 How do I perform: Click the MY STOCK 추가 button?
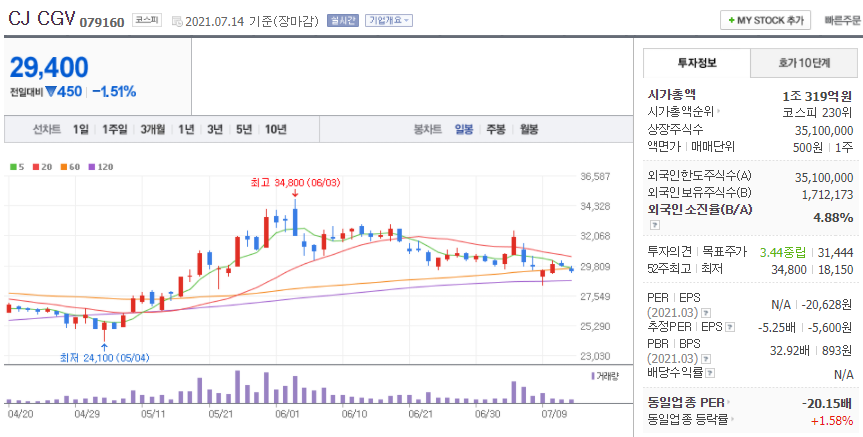click(x=765, y=20)
